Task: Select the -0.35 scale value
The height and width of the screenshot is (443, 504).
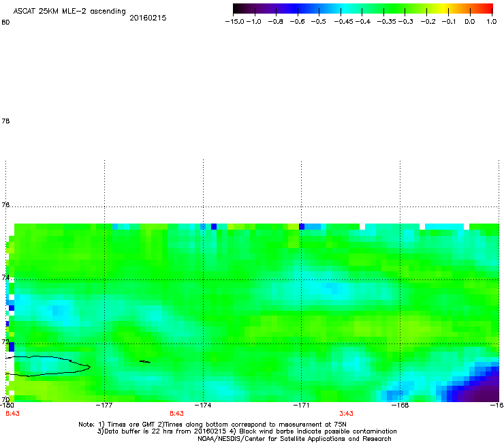Action: (x=386, y=22)
